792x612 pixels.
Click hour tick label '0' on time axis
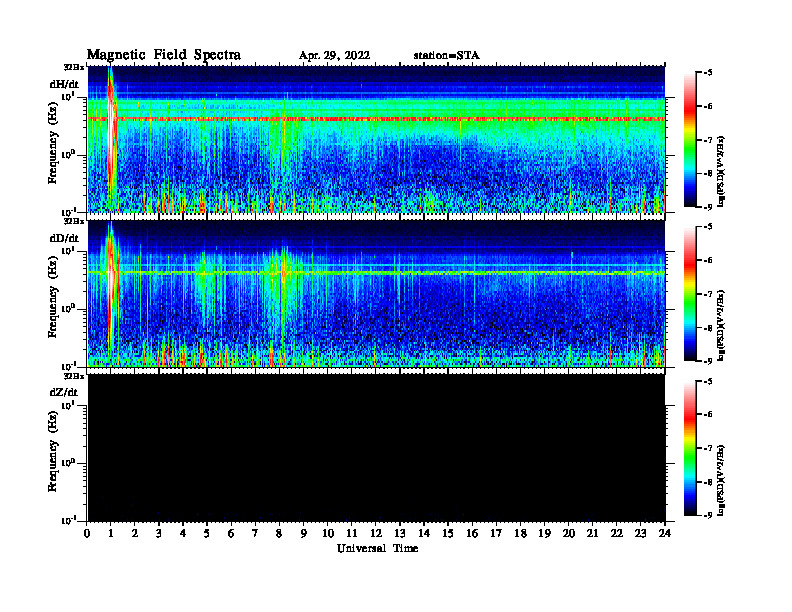pos(87,534)
